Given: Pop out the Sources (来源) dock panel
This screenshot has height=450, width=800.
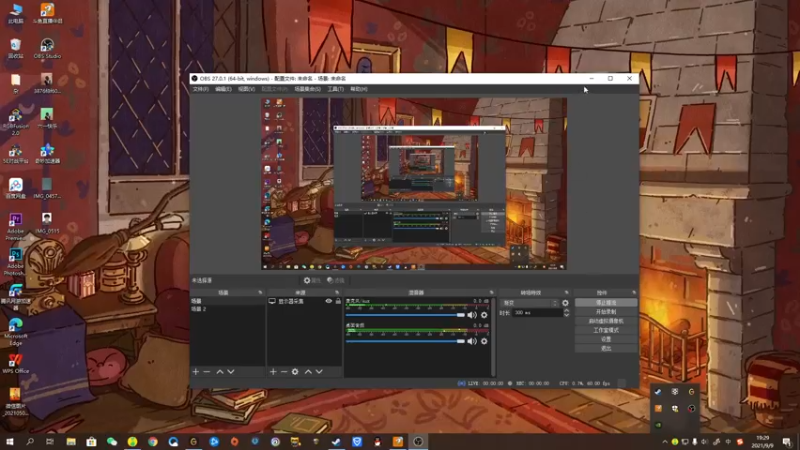Looking at the screenshot, I should click(x=337, y=293).
